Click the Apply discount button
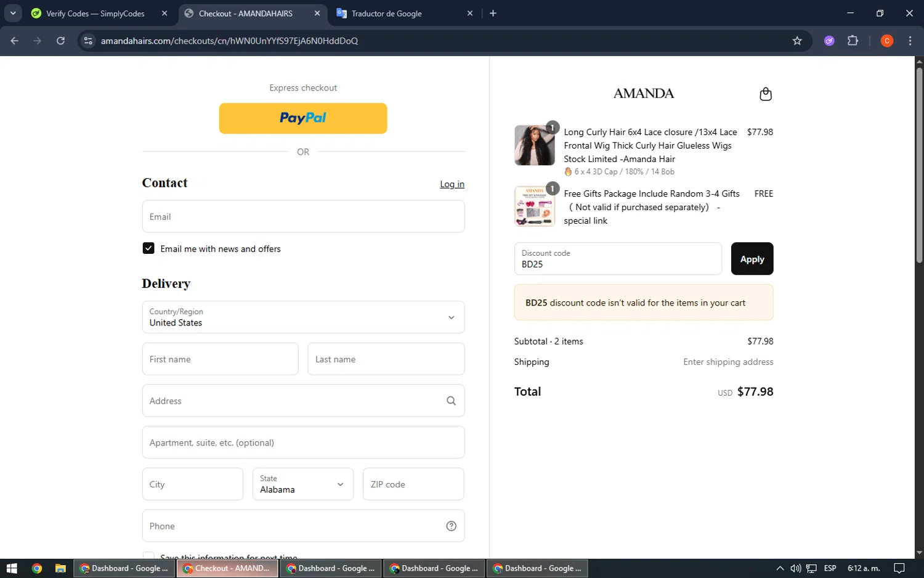 [752, 259]
